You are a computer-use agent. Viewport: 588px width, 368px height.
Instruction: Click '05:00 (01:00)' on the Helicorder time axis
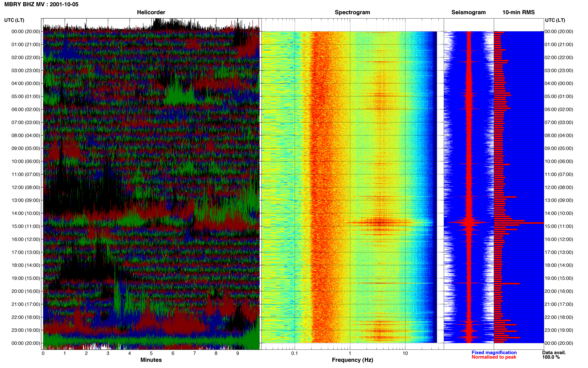point(26,96)
